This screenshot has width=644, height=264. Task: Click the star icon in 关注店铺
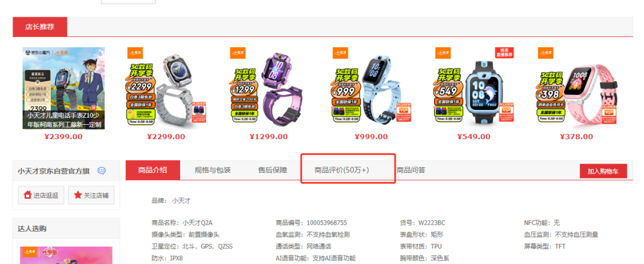(x=78, y=195)
